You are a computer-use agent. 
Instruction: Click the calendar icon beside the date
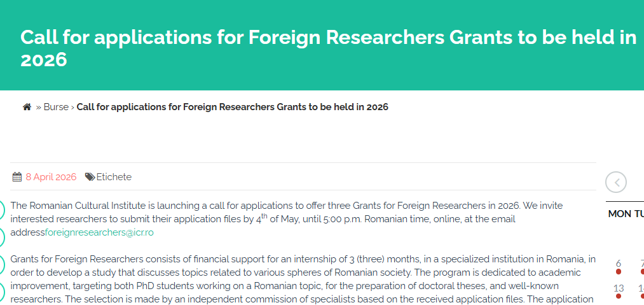click(x=17, y=177)
